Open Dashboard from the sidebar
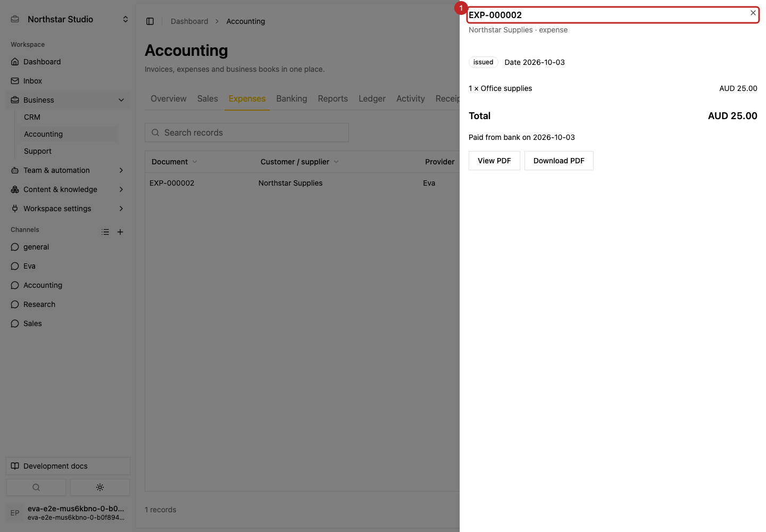The width and height of the screenshot is (766, 532). click(x=68, y=62)
